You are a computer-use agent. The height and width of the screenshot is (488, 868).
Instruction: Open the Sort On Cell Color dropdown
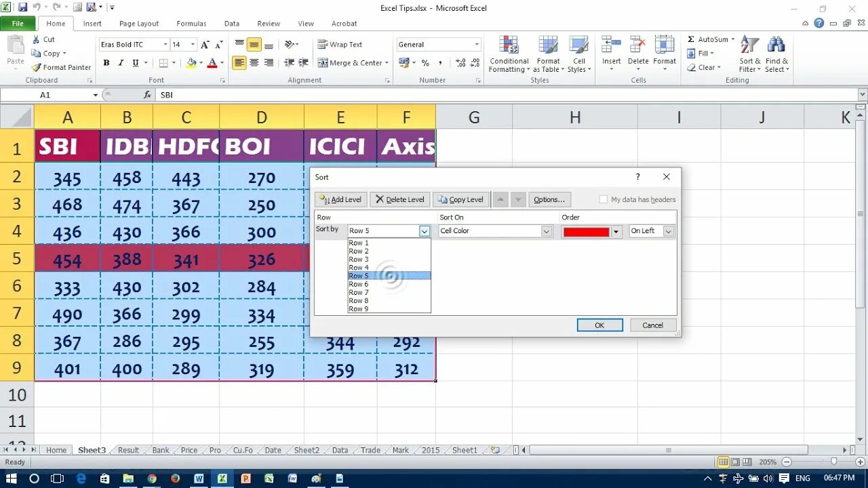coord(547,231)
